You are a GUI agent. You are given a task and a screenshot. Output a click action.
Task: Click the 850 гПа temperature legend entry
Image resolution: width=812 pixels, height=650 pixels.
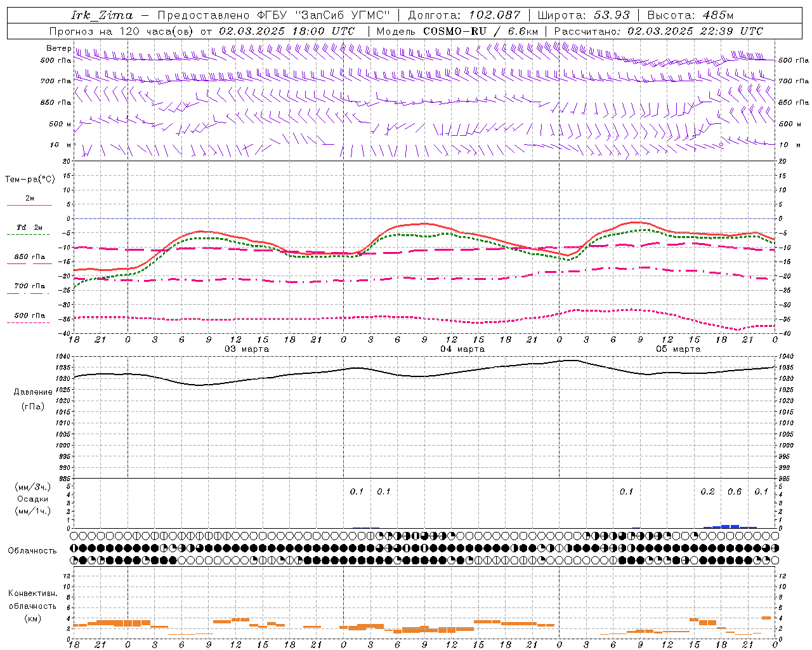[x=30, y=257]
